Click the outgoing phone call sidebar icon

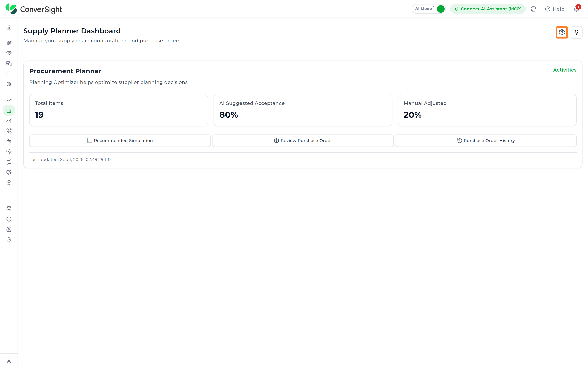tap(9, 131)
